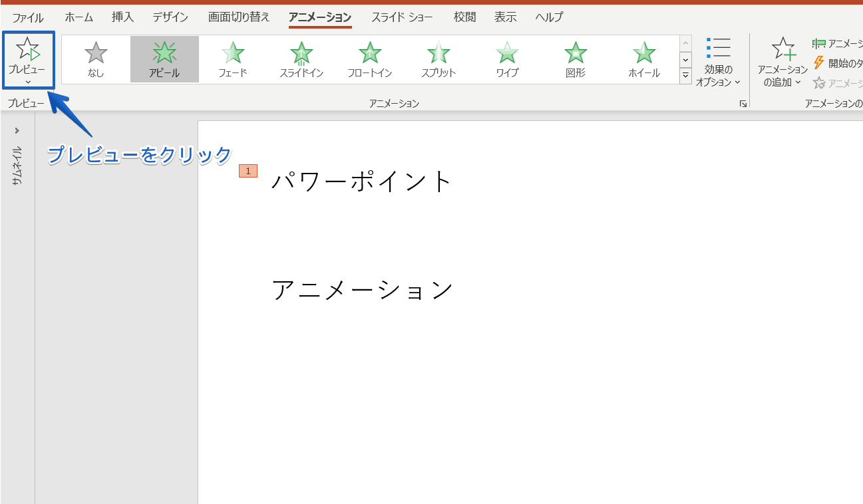The image size is (863, 504).
Task: Select animation order marker 1
Action: tap(248, 172)
